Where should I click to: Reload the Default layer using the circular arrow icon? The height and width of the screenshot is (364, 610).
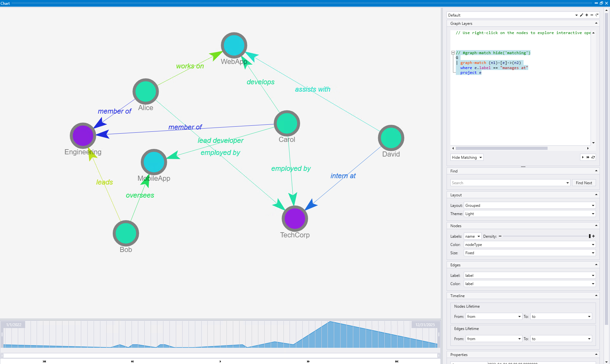pyautogui.click(x=597, y=15)
